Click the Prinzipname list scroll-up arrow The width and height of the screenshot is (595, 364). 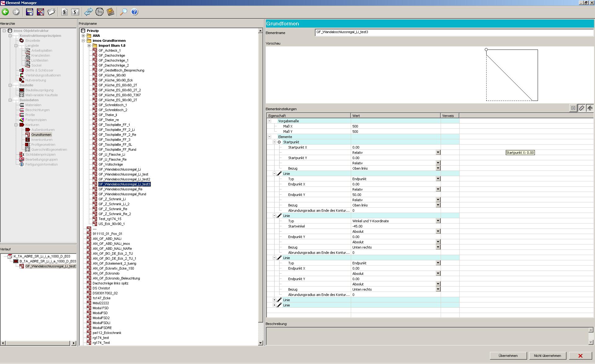(261, 31)
